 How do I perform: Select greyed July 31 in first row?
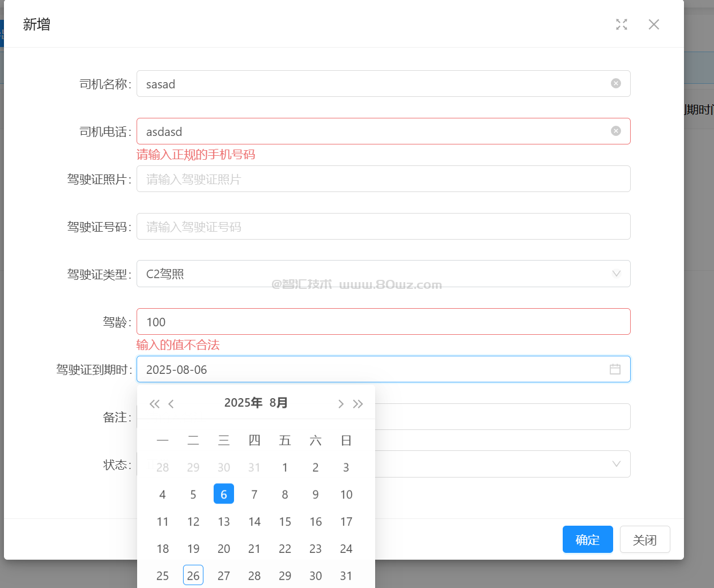pyautogui.click(x=254, y=467)
